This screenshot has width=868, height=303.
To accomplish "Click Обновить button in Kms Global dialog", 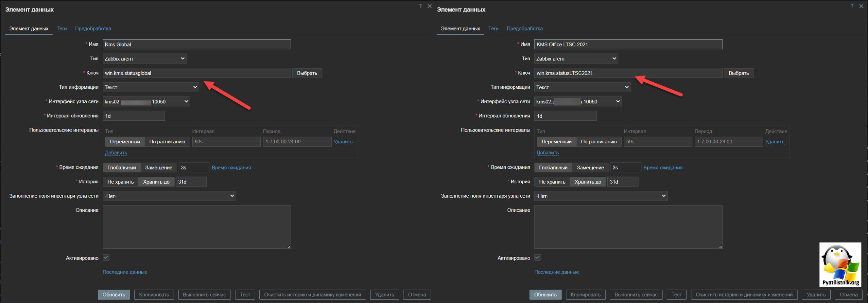I will pos(114,295).
